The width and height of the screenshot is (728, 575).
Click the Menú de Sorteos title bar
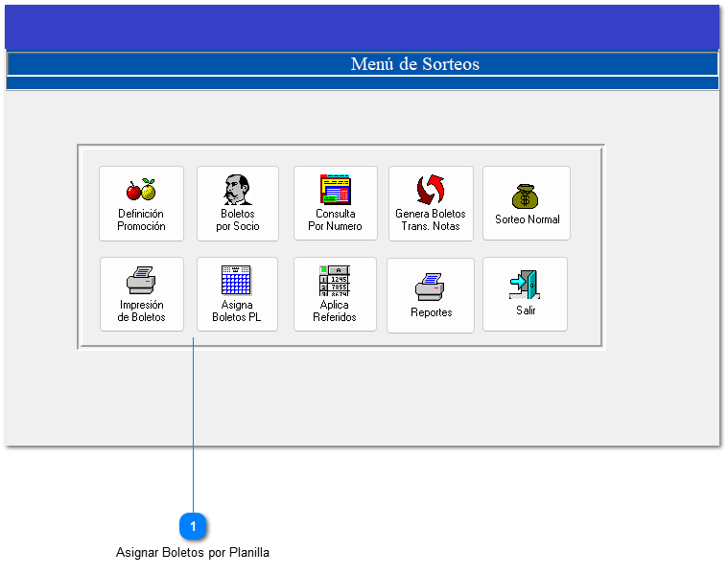coord(414,64)
